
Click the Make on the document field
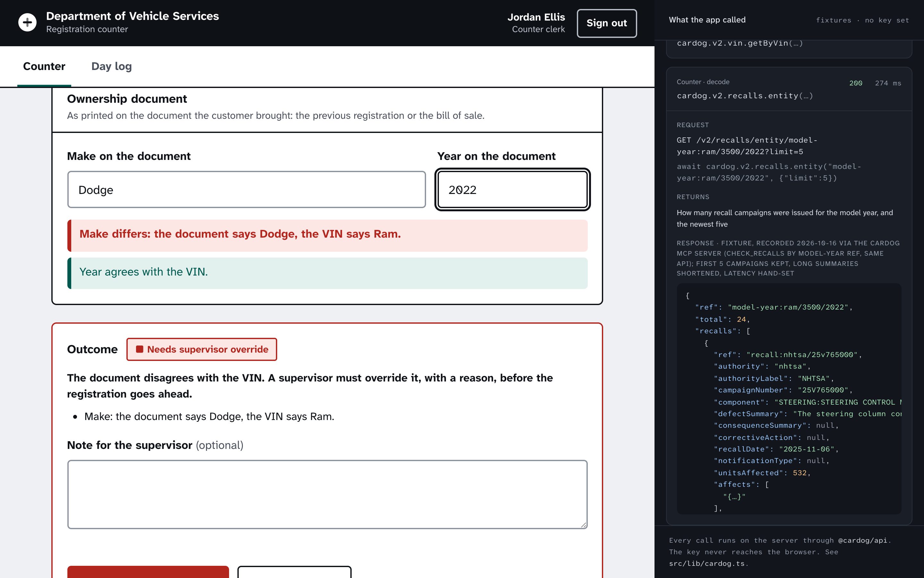[247, 189]
